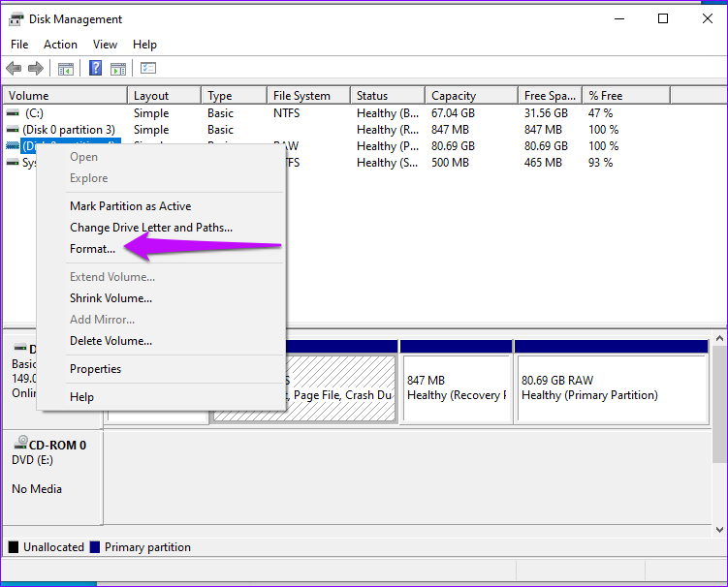The image size is (728, 587).
Task: Open the View menu
Action: 105,45
